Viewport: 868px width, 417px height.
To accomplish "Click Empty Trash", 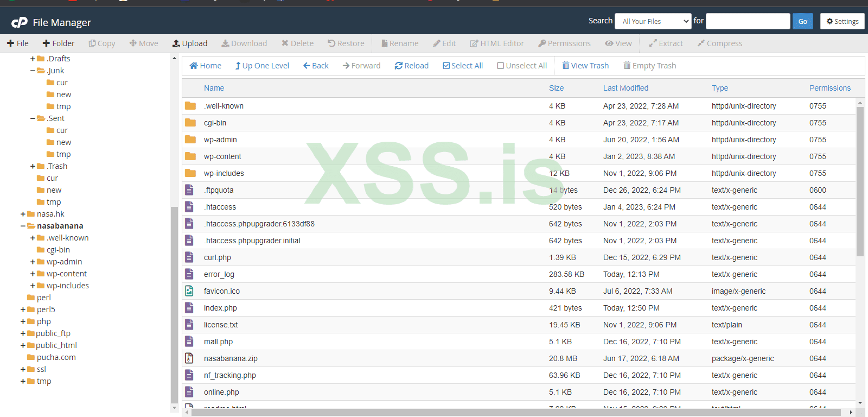I will (x=650, y=66).
